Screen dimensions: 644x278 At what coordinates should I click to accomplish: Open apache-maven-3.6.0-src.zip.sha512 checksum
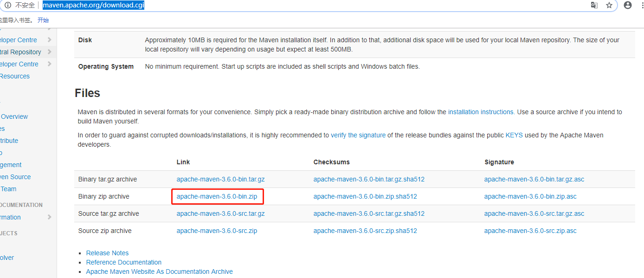pos(365,231)
